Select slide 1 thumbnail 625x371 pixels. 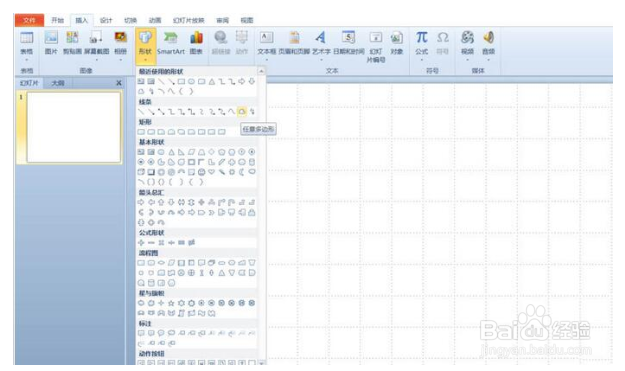coord(73,127)
